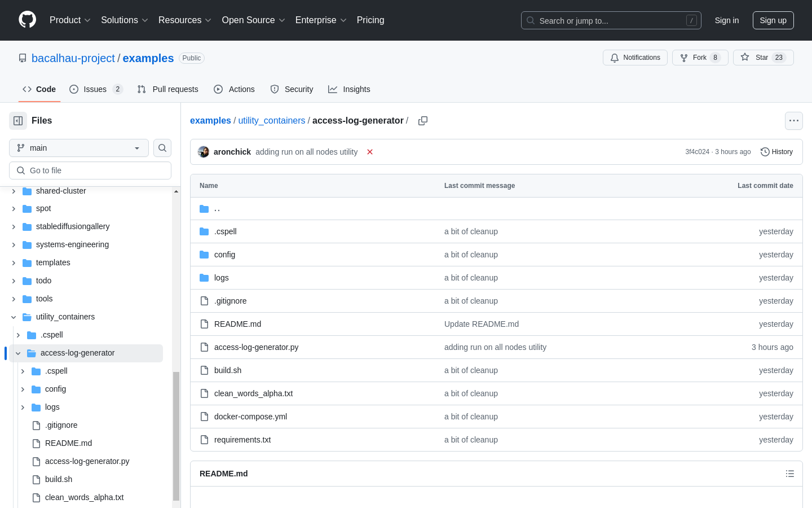This screenshot has height=508, width=812.
Task: Go to the Actions tab
Action: pyautogui.click(x=235, y=89)
